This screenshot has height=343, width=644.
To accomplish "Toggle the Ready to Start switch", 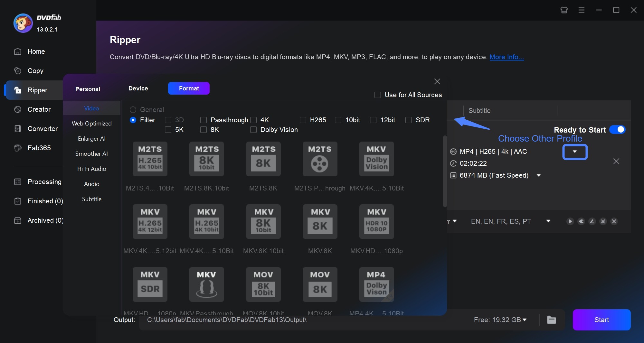I will pyautogui.click(x=617, y=130).
